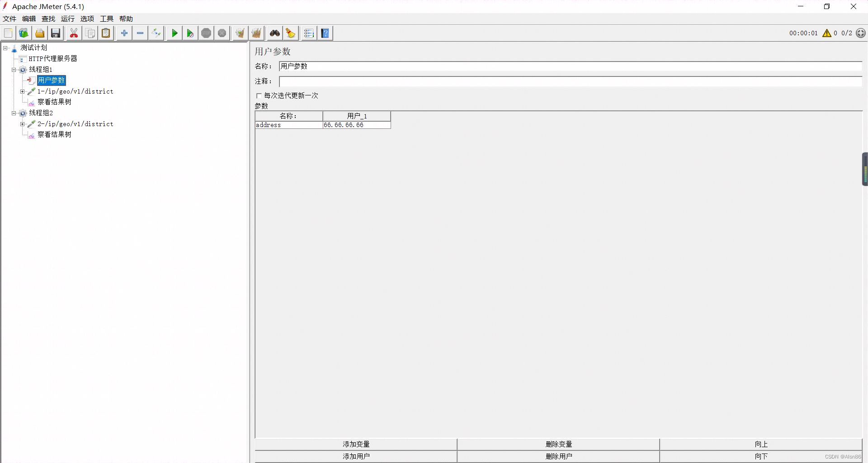Select the 用户参数 tree item
868x463 pixels.
coord(52,80)
